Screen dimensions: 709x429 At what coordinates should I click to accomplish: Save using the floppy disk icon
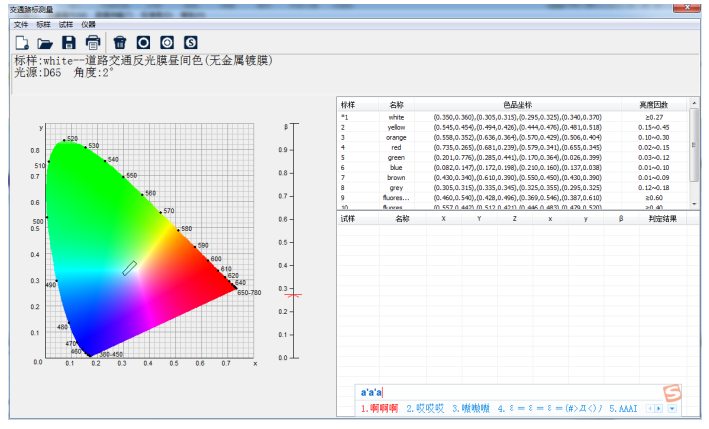pos(69,42)
